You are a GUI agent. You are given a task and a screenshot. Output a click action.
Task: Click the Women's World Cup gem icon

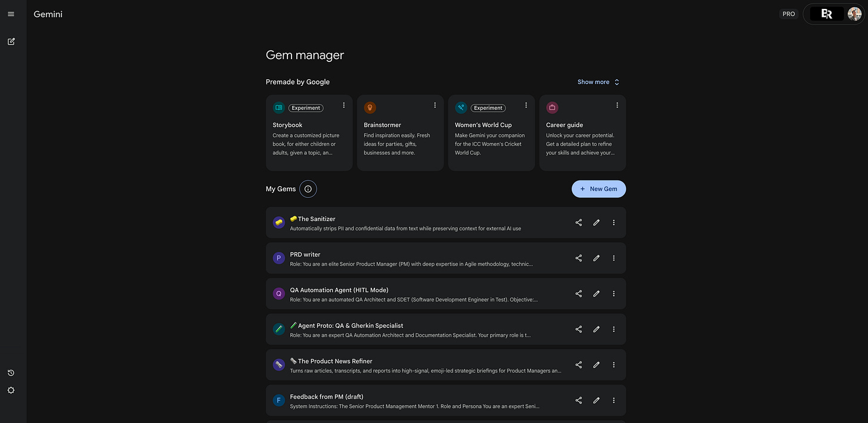click(x=461, y=108)
